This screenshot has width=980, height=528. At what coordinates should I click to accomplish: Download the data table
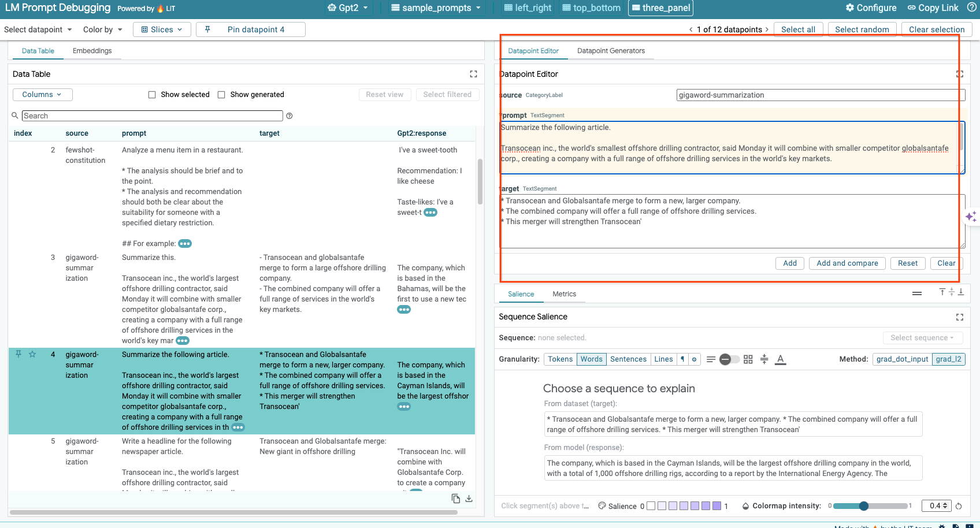[469, 499]
